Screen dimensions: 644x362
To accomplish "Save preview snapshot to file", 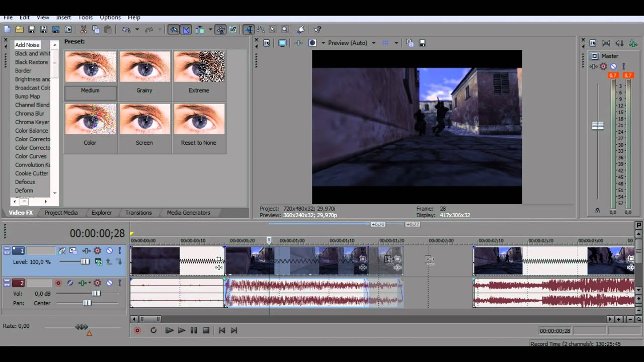I will click(422, 43).
